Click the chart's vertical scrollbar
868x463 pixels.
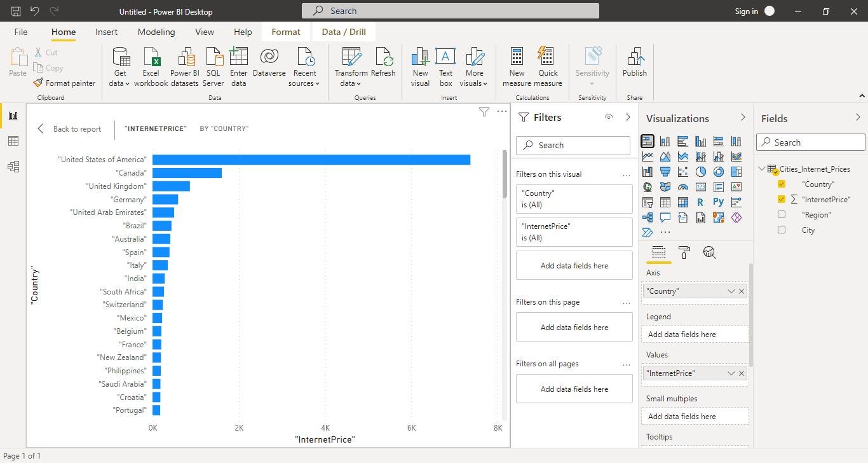pyautogui.click(x=505, y=175)
